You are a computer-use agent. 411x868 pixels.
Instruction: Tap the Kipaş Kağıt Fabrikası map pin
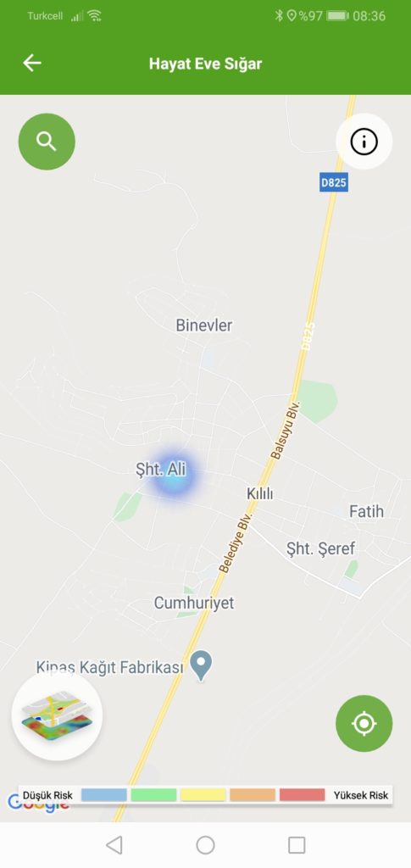tap(202, 665)
